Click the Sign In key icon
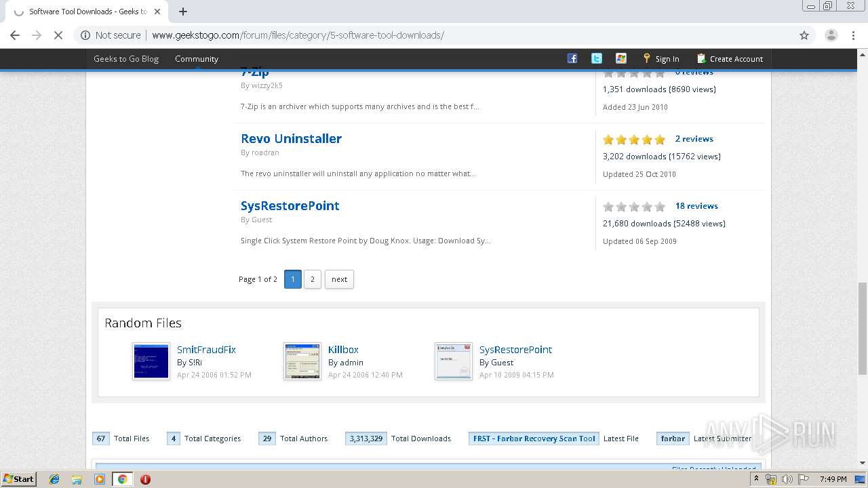 click(x=647, y=58)
